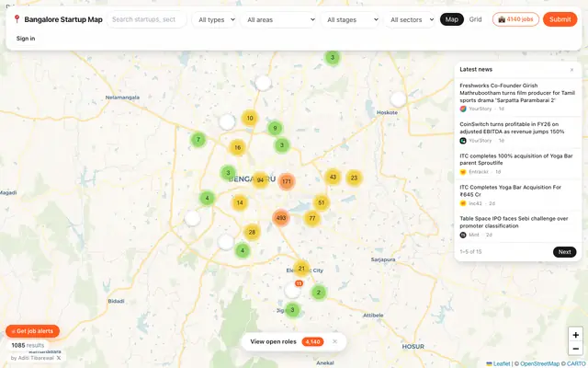This screenshot has height=368, width=588.
Task: Click the red location pin logo icon
Action: [x=17, y=18]
